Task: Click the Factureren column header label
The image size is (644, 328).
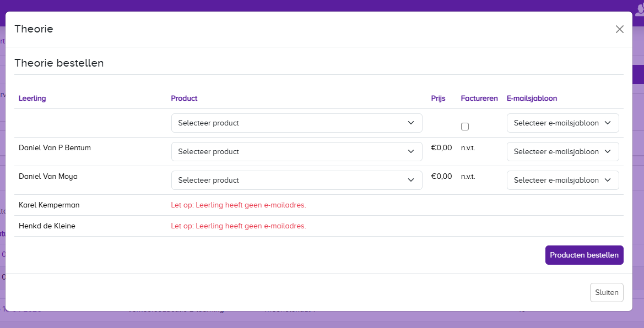Action: 479,99
